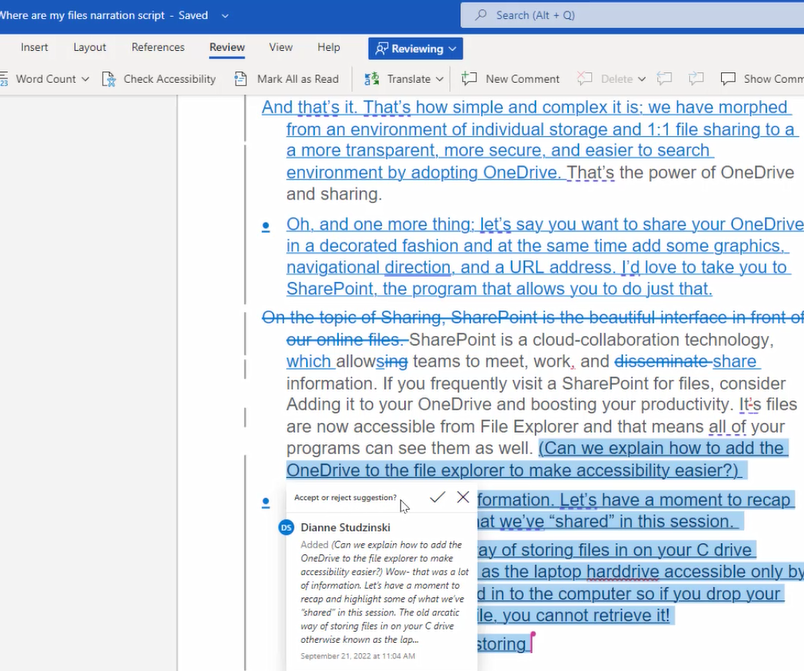Click inside the Search Alt+Q field
Image resolution: width=804 pixels, height=671 pixels.
tap(620, 15)
